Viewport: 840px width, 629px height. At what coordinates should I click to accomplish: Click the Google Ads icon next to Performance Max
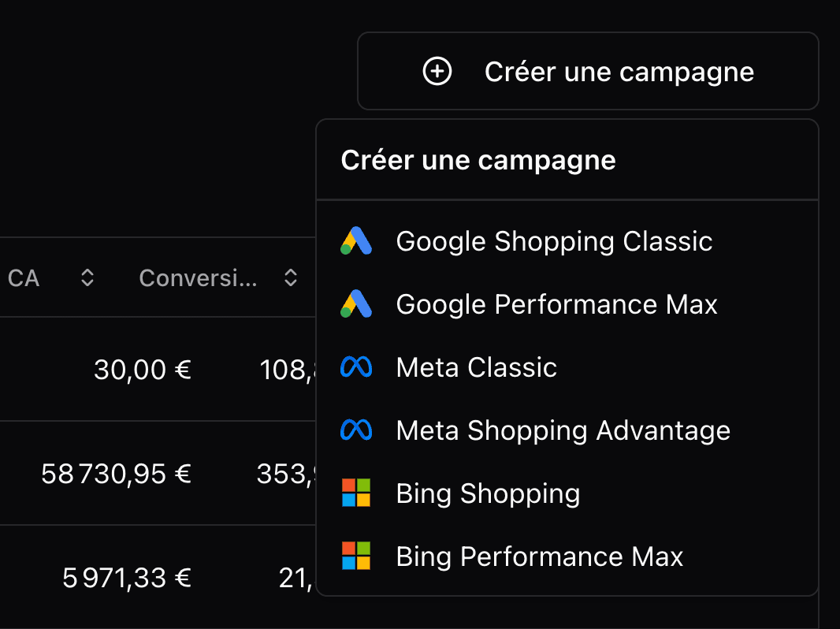[356, 304]
